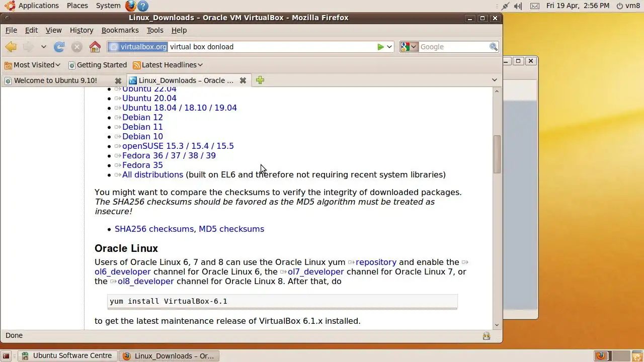
Task: Close the Welcome to Ubuntu 9.10 tab
Action: (118, 81)
